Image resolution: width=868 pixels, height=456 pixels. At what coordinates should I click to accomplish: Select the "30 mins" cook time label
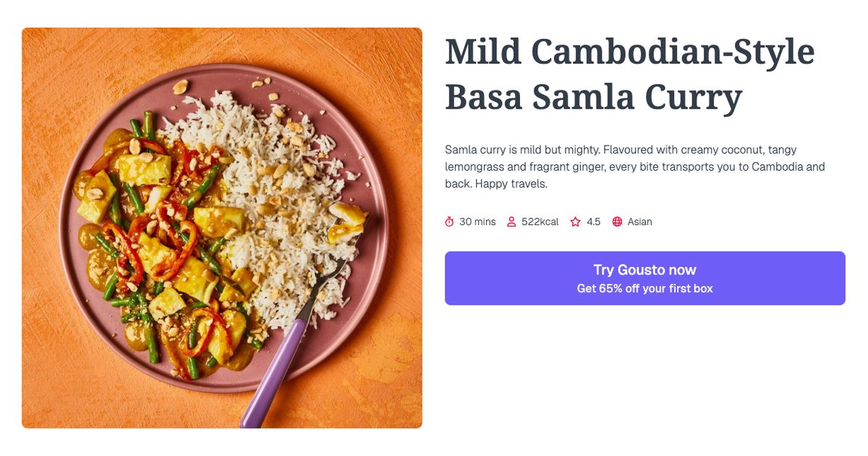(476, 221)
